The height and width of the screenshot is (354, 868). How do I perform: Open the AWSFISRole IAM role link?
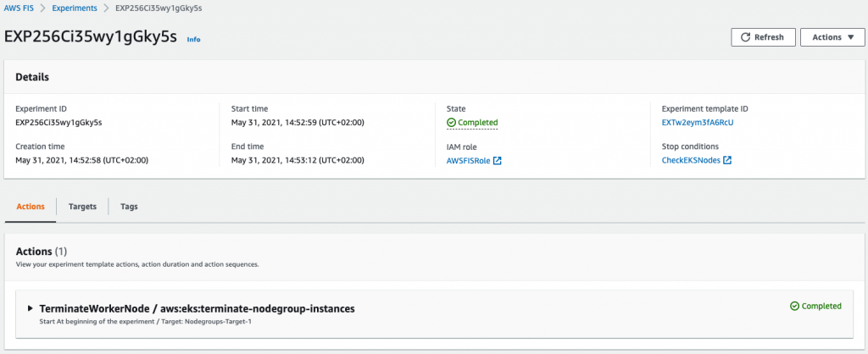[x=468, y=161]
